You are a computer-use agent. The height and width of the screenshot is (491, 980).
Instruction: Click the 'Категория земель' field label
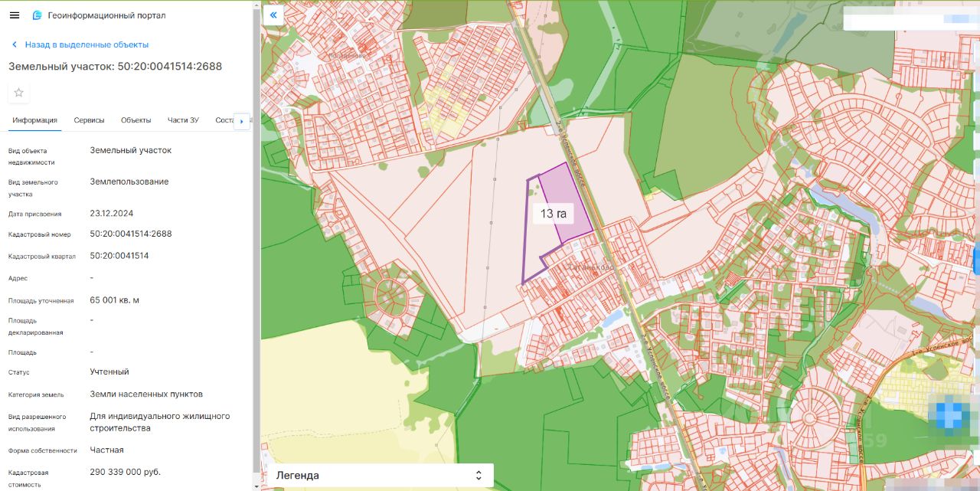(x=36, y=394)
